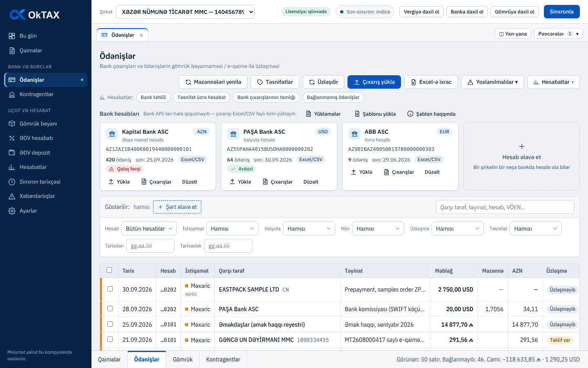Switch to bottom Gömrük tab

[x=183, y=359]
